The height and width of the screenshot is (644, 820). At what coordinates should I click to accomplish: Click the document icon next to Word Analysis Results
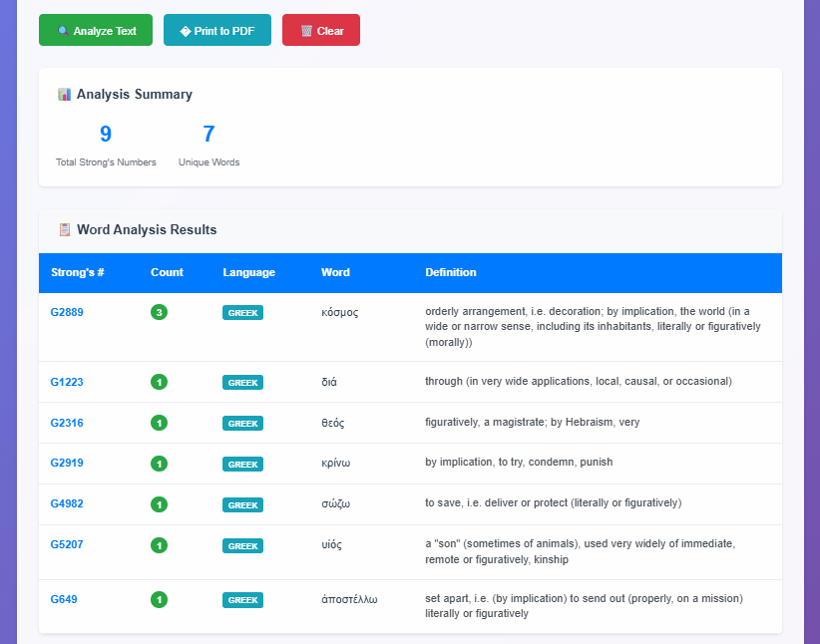[x=63, y=229]
